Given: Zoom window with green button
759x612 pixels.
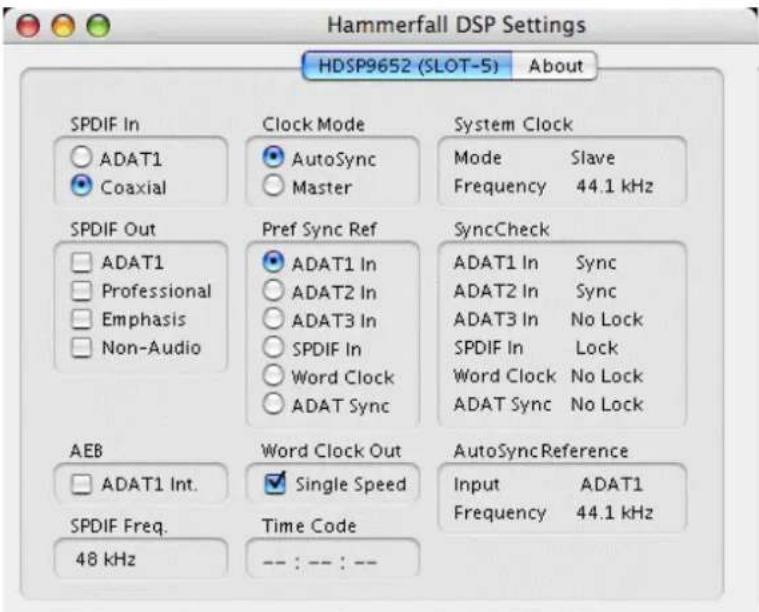Looking at the screenshot, I should point(98,25).
